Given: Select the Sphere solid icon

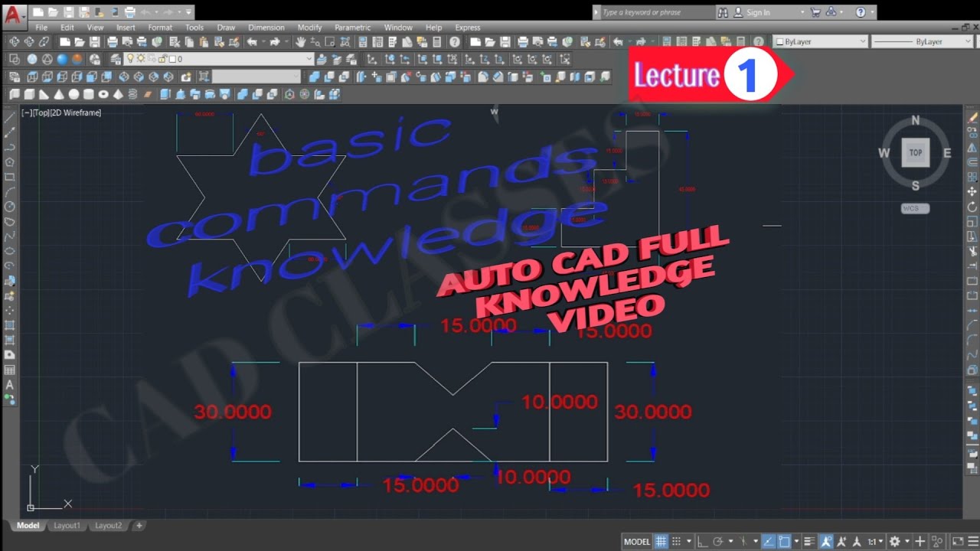Looking at the screenshot, I should click(73, 94).
